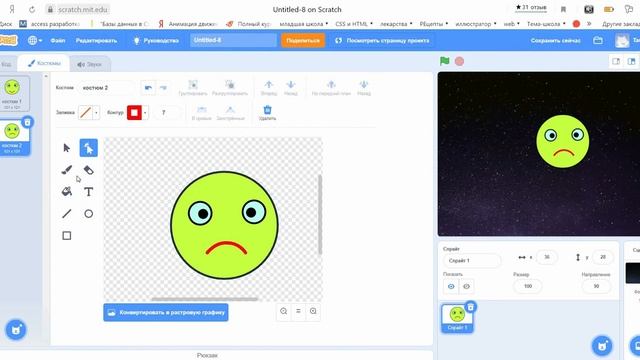The image size is (640, 360).
Task: Bring shape to Front
Action: [x=331, y=88]
